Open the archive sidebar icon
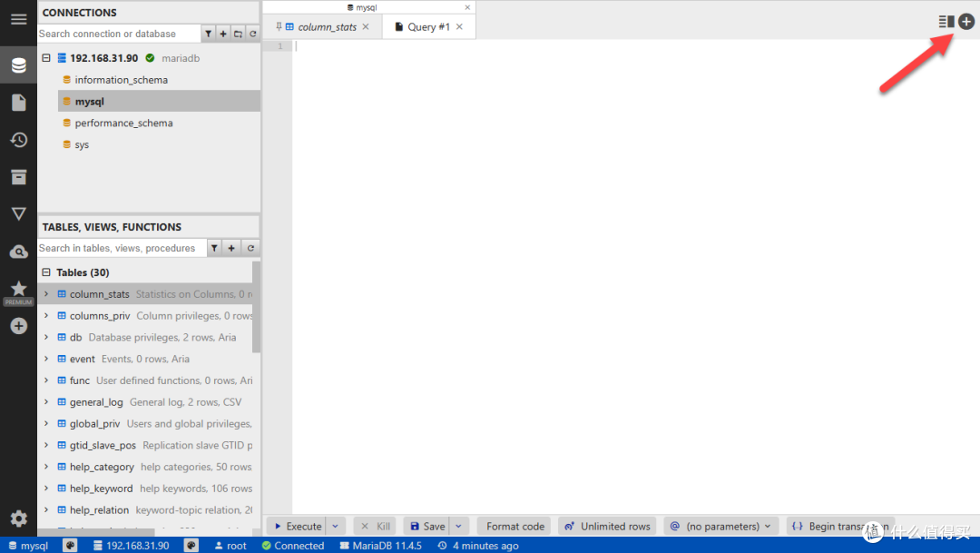 tap(19, 177)
